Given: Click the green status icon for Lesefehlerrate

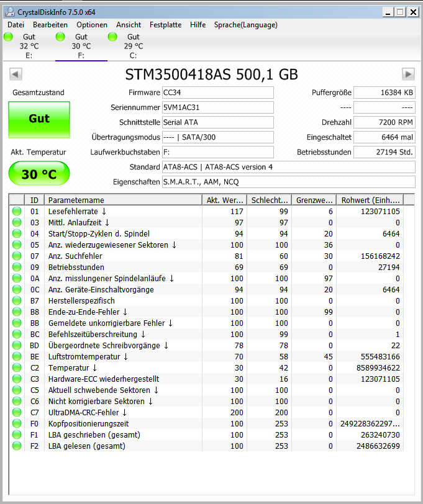Looking at the screenshot, I should coord(17,211).
